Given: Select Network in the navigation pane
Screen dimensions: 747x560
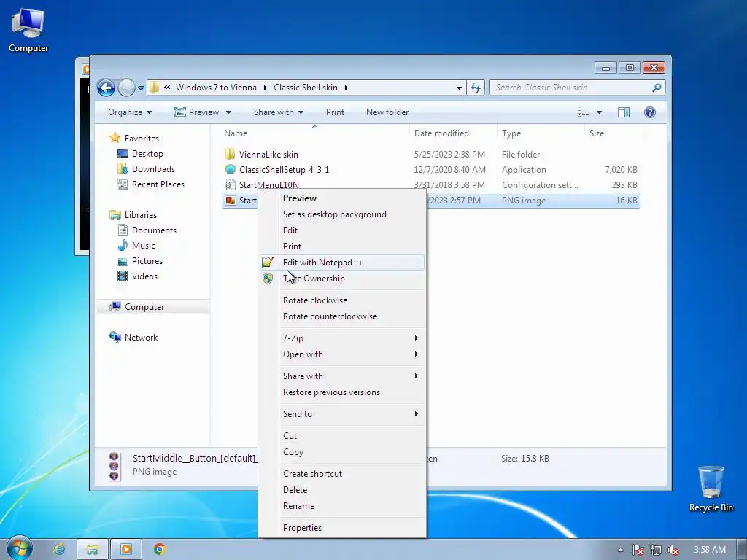Looking at the screenshot, I should click(141, 338).
